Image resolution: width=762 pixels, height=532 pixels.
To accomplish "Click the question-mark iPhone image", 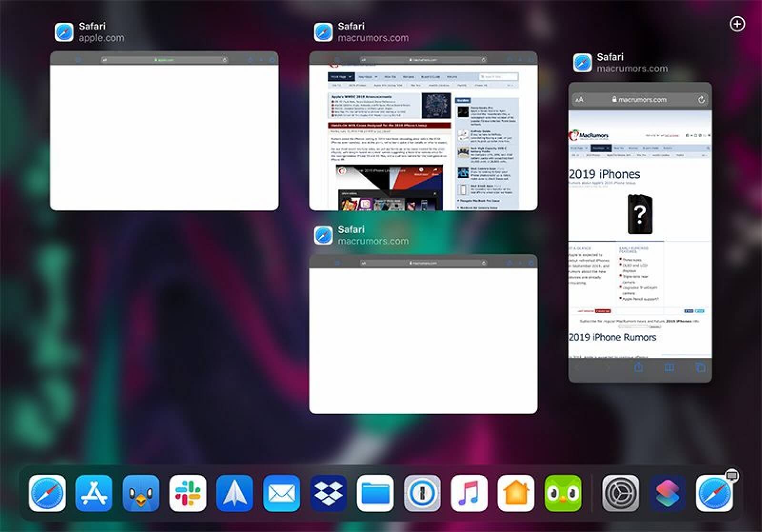I will [x=640, y=214].
